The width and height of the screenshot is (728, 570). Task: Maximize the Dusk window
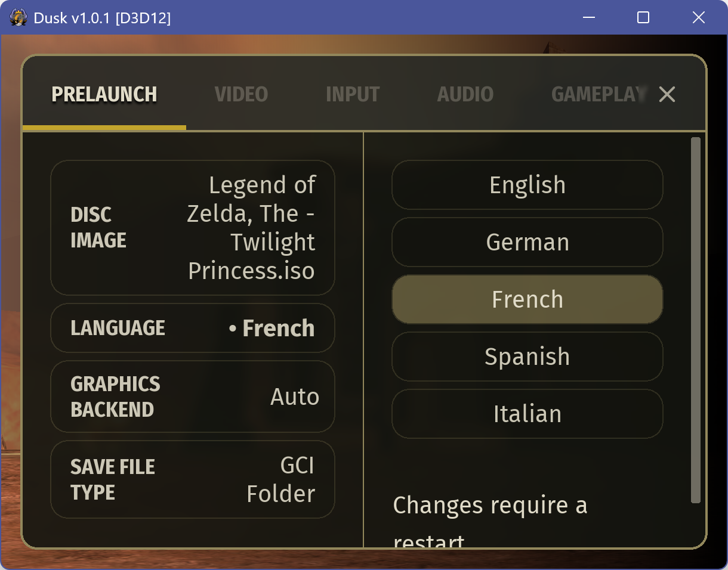(643, 18)
